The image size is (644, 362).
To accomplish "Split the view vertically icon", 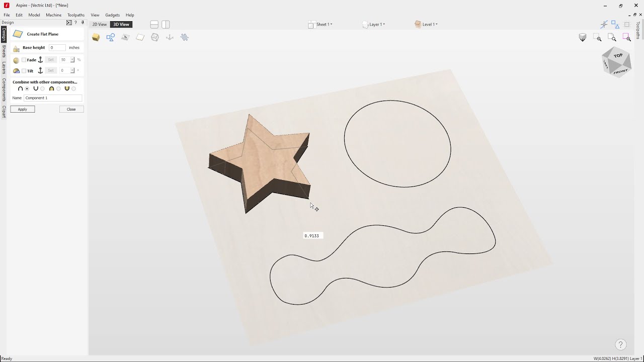I will tap(166, 24).
